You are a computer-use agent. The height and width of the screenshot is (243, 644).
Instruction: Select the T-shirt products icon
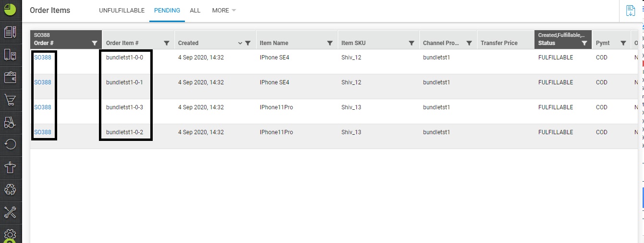tap(10, 167)
